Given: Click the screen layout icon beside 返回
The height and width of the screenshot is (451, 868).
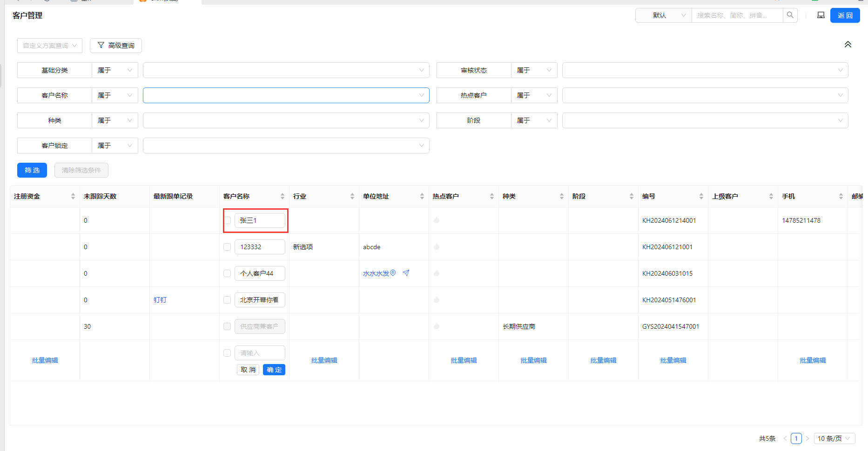Looking at the screenshot, I should (821, 15).
